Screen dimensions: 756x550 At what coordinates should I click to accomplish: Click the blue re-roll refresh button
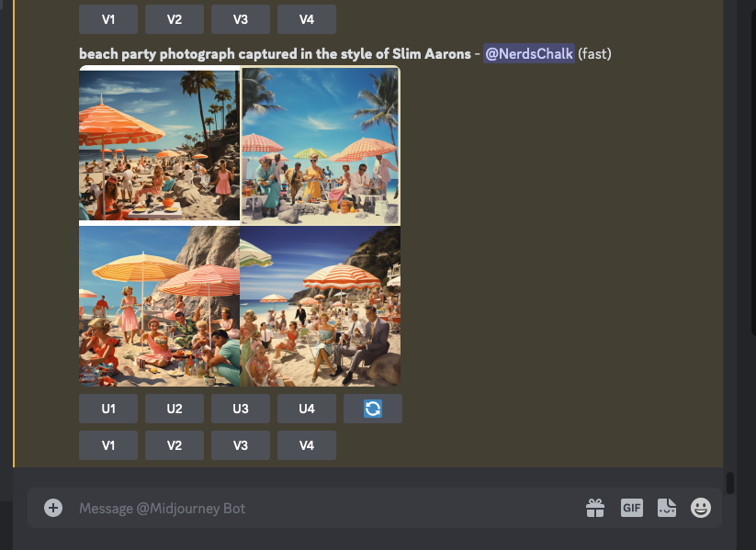[373, 409]
